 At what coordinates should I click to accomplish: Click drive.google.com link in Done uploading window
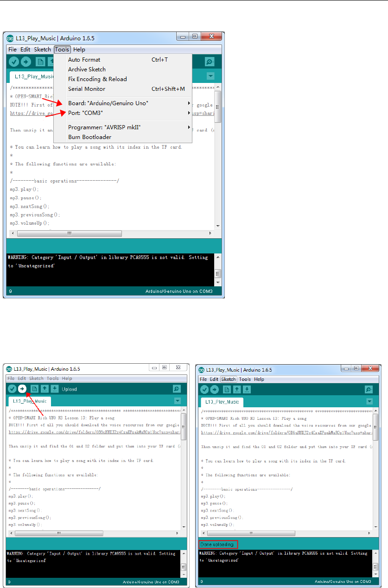(x=286, y=432)
